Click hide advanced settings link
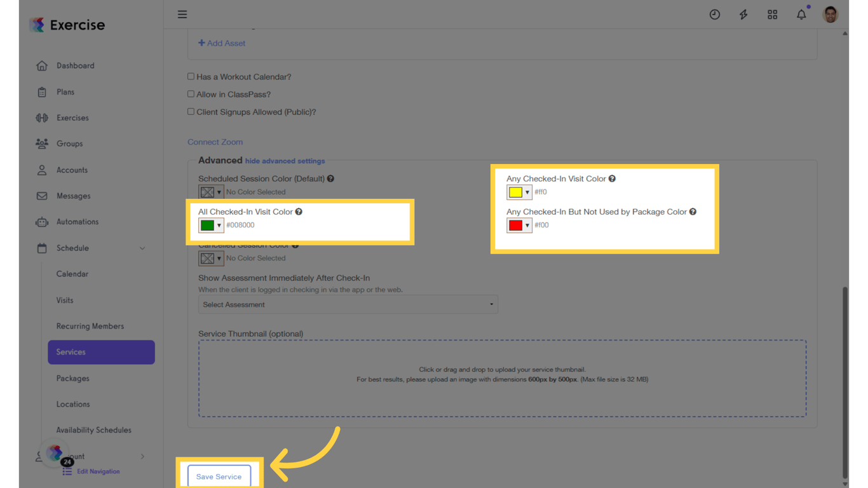 (285, 161)
